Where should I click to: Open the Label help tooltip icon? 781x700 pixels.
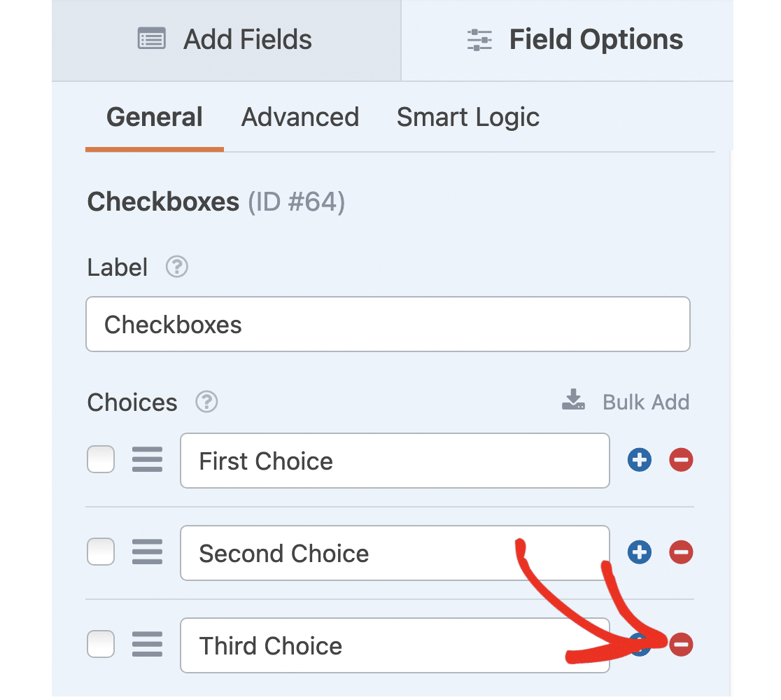coord(176,267)
